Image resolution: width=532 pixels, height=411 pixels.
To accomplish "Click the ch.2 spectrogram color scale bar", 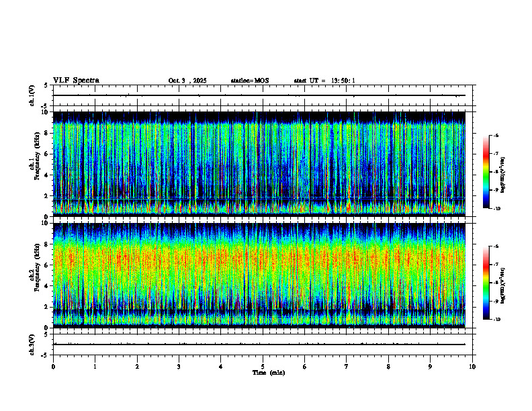I will pyautogui.click(x=486, y=283).
